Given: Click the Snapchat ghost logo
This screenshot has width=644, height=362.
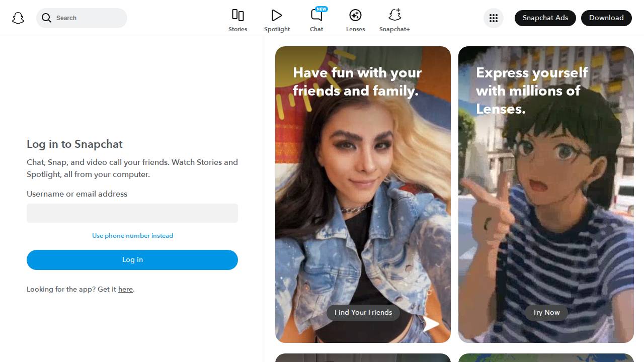Looking at the screenshot, I should [18, 18].
